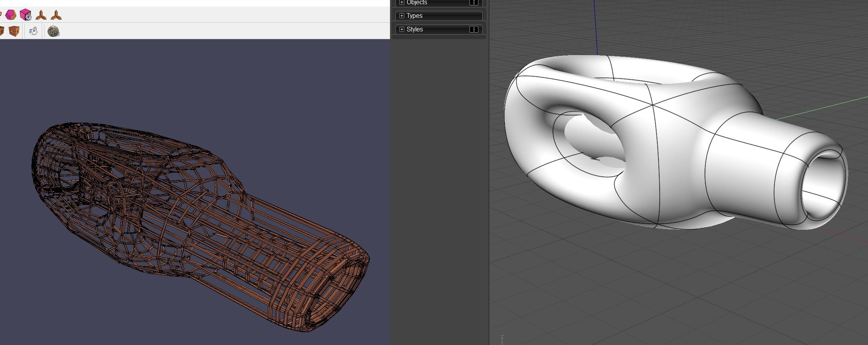Click the toolbar grip handle before stone sphere
The height and width of the screenshot is (345, 868).
click(x=44, y=31)
